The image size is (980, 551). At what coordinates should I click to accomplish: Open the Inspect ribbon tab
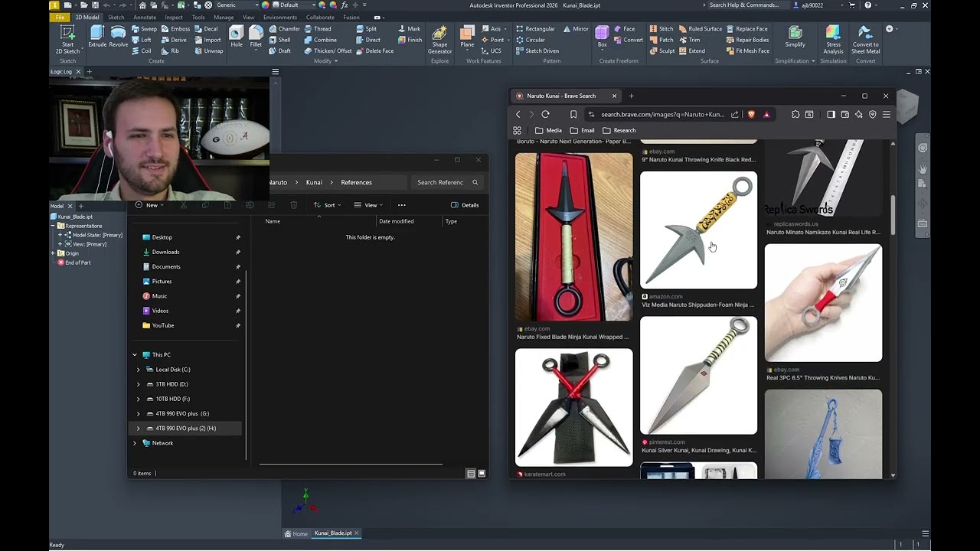coord(174,17)
